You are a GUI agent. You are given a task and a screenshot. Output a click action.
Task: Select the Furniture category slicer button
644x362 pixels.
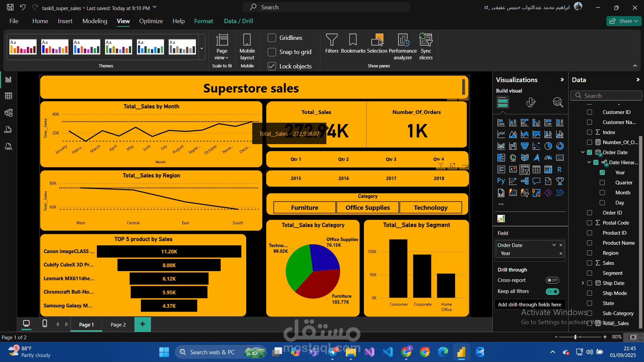(304, 207)
